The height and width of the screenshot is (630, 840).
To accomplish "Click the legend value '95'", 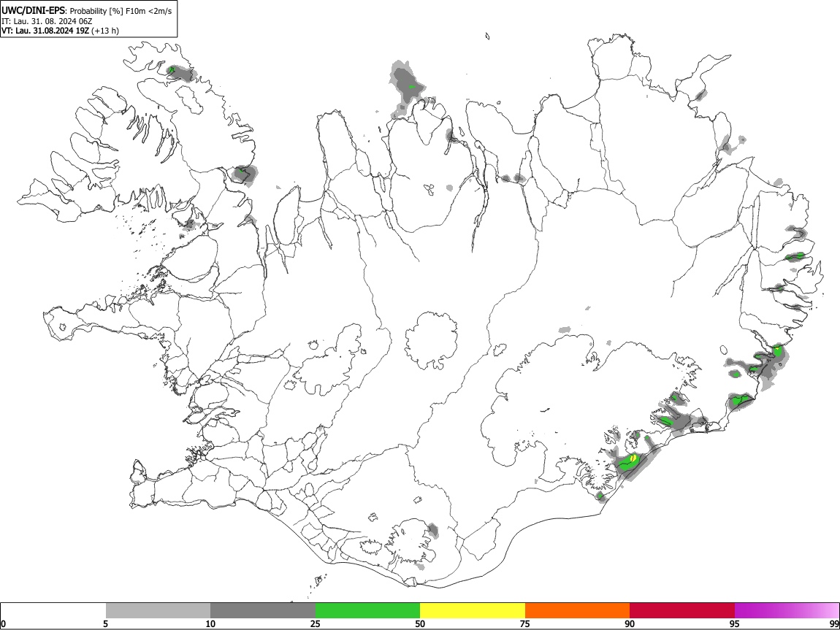I will click(735, 624).
